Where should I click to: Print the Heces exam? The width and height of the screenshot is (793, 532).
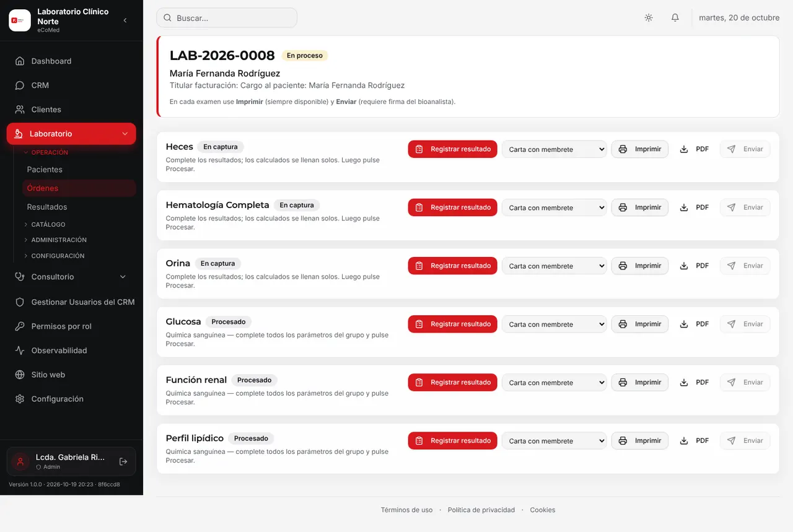640,149
